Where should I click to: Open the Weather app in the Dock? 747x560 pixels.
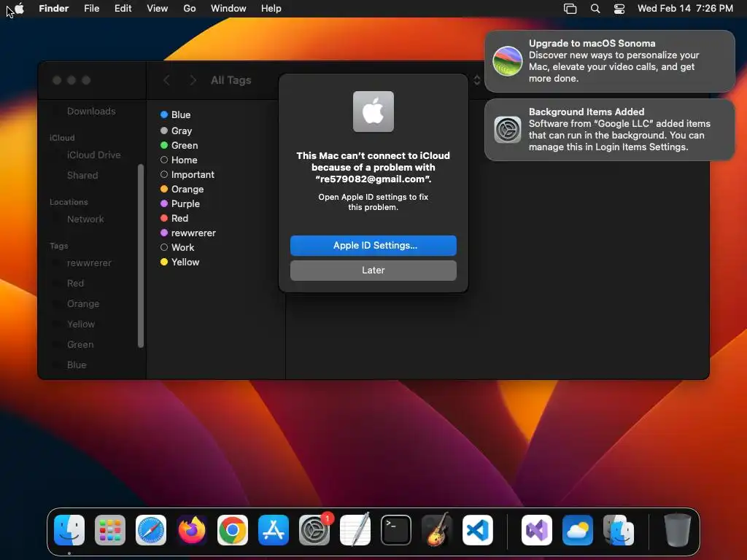pos(578,530)
